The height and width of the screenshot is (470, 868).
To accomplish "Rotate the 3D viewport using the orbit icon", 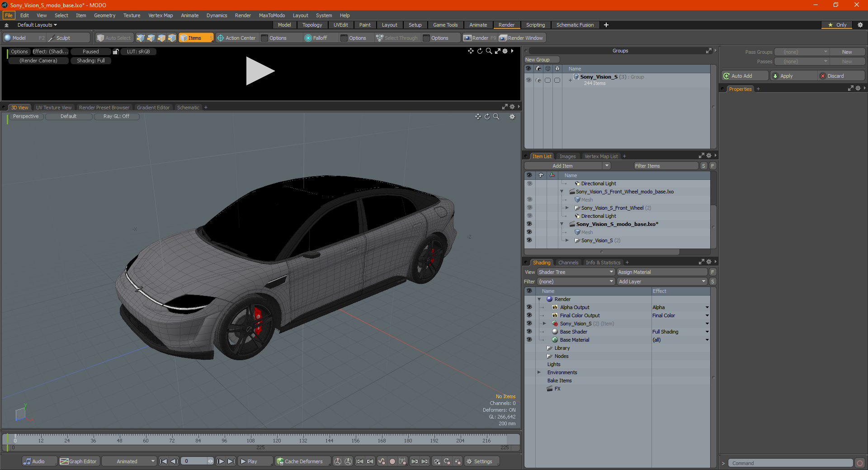I will pyautogui.click(x=487, y=117).
